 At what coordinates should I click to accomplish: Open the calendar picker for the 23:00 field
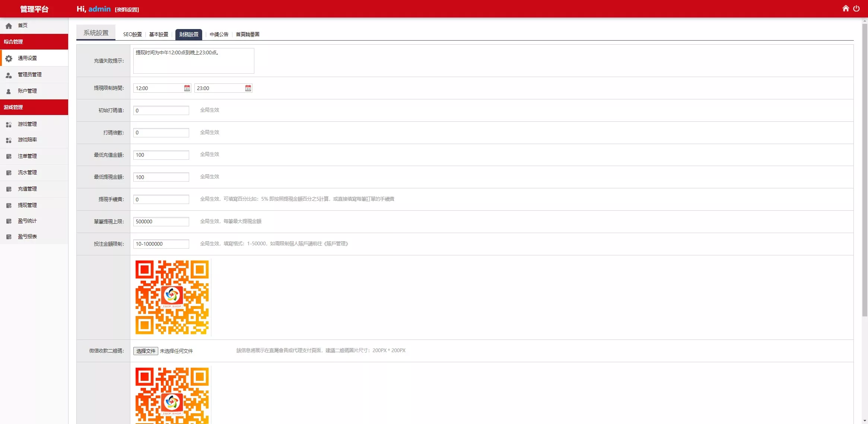coord(248,88)
